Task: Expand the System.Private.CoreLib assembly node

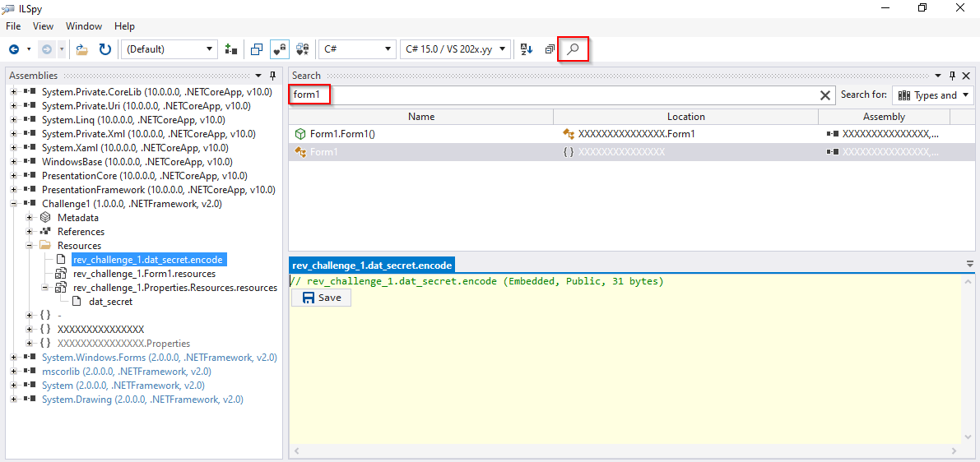Action: (x=14, y=92)
